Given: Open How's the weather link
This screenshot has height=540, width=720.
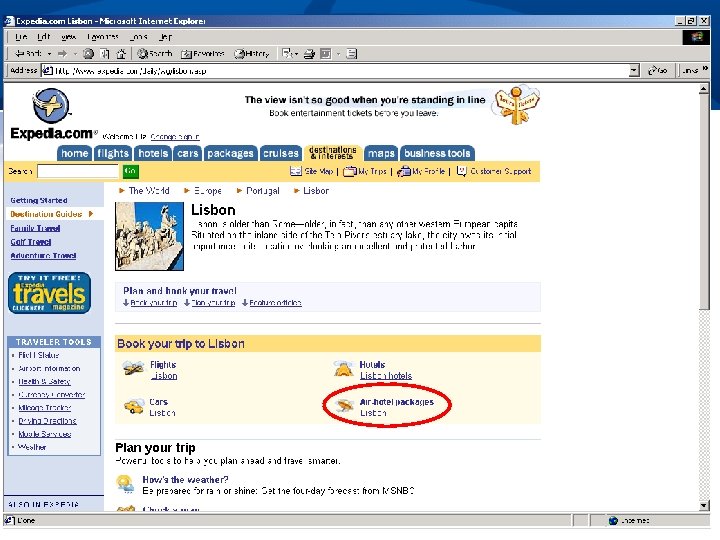Looking at the screenshot, I should (185, 480).
